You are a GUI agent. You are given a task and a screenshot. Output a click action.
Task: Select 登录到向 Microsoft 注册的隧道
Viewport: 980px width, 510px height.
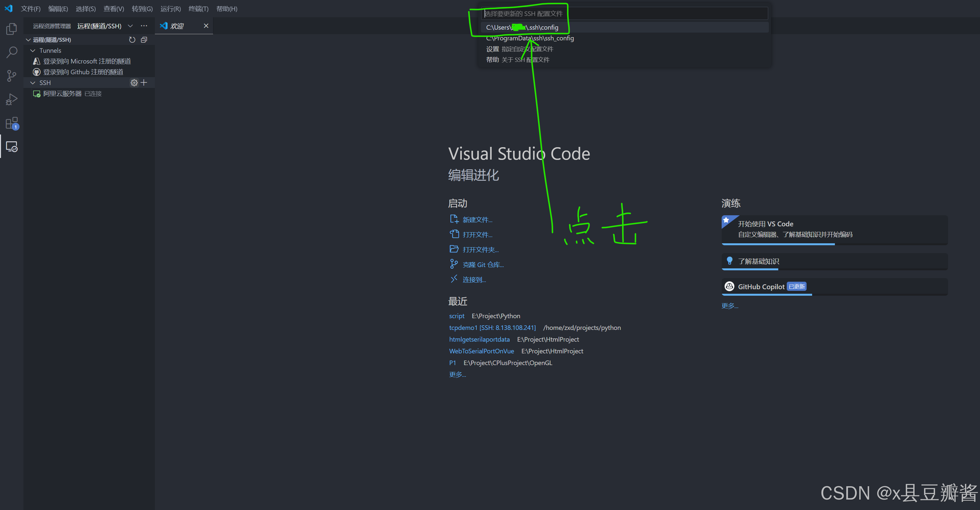click(87, 61)
